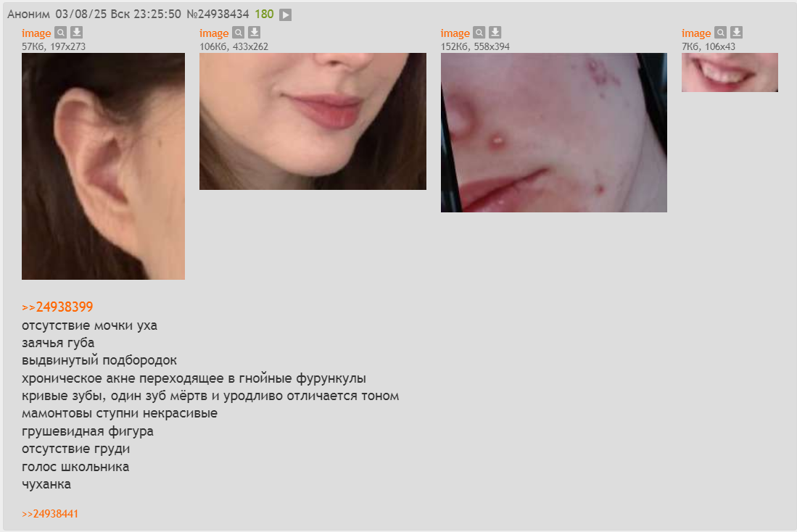Open the third "image" filename link
797x532 pixels.
click(x=455, y=33)
